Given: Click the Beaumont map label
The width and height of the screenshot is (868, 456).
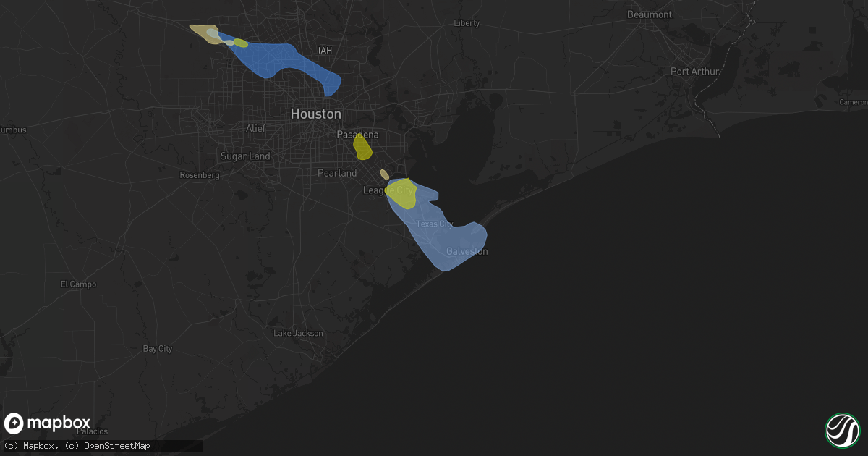Looking at the screenshot, I should 649,14.
